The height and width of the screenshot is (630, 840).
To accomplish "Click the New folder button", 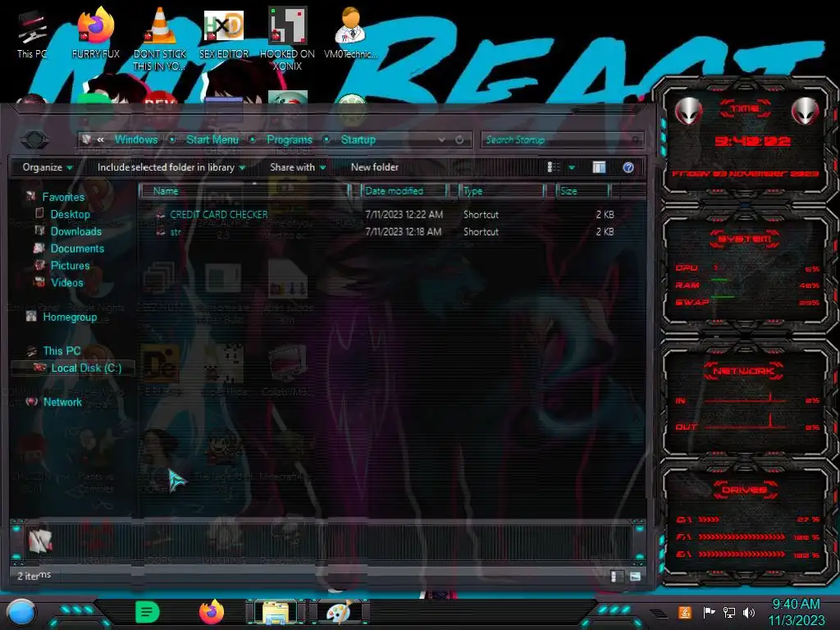I will 374,167.
